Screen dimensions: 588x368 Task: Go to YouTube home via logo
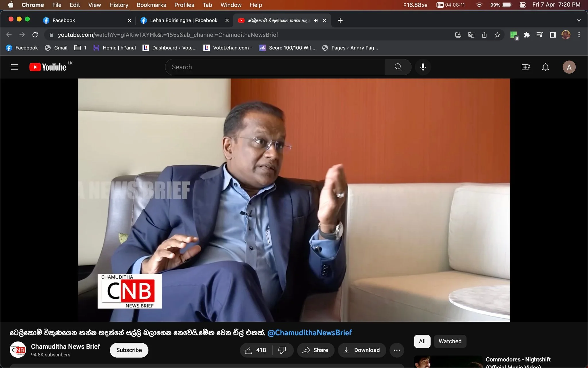click(48, 67)
